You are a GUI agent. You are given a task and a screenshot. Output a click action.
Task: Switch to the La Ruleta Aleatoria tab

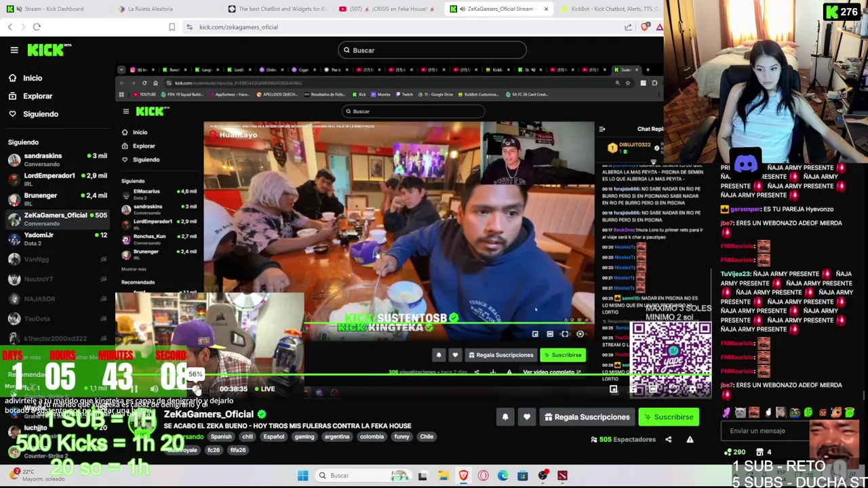(163, 9)
